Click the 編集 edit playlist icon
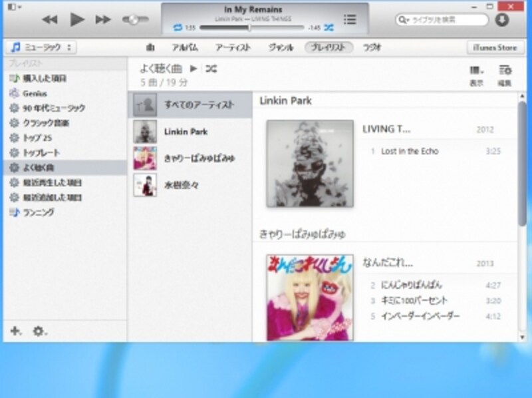This screenshot has height=398, width=532. coord(505,76)
